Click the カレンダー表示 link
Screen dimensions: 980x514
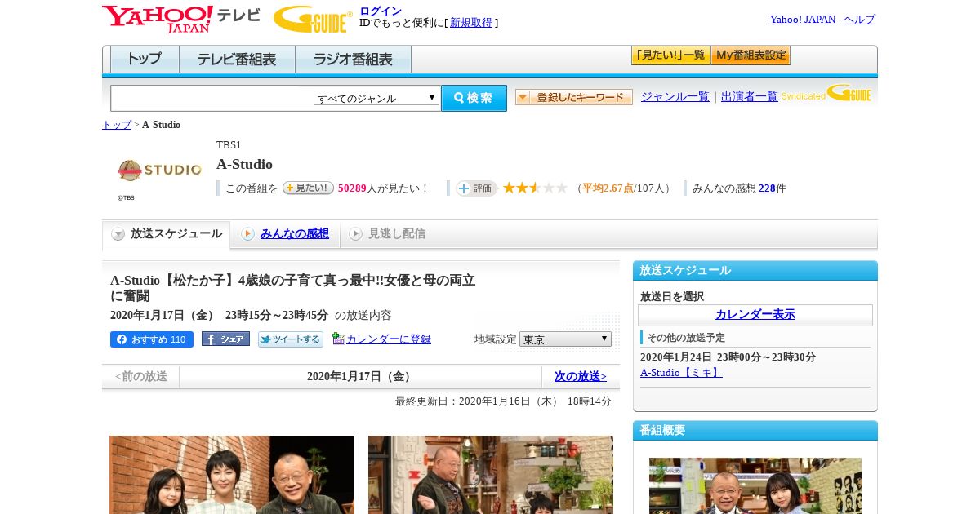coord(755,315)
